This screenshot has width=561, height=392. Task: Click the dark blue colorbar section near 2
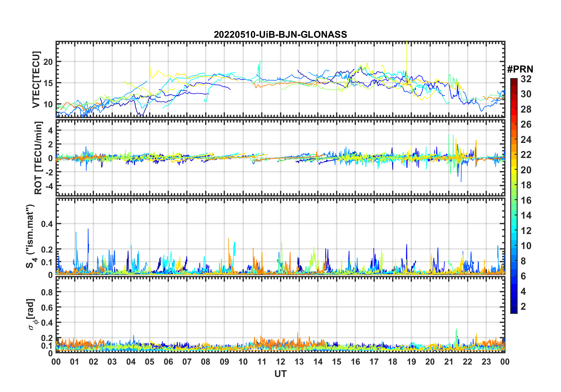click(514, 307)
